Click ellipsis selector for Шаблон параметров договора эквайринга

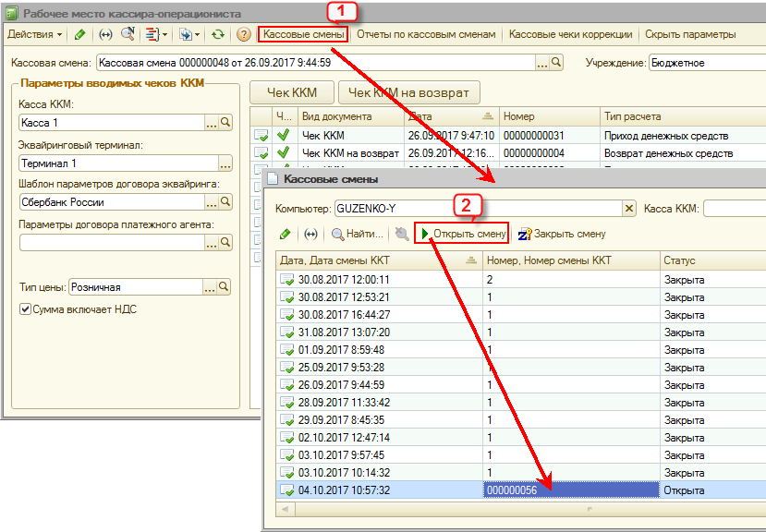point(211,202)
